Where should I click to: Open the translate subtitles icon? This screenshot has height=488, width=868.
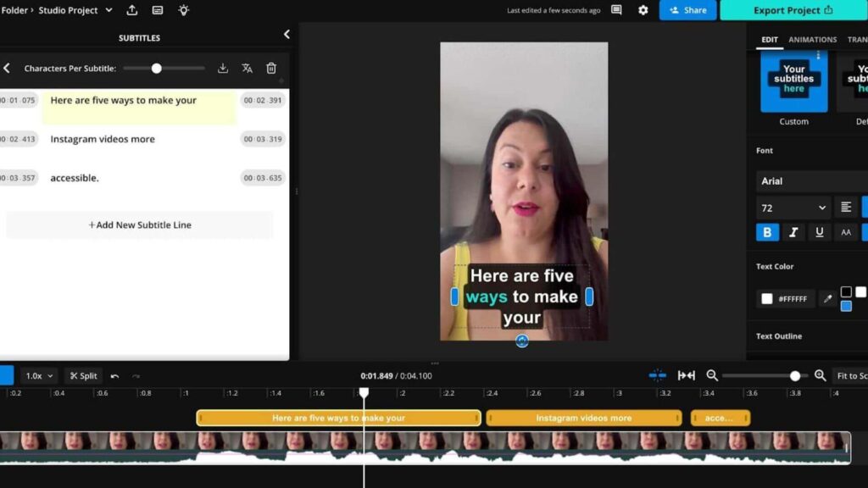click(247, 69)
